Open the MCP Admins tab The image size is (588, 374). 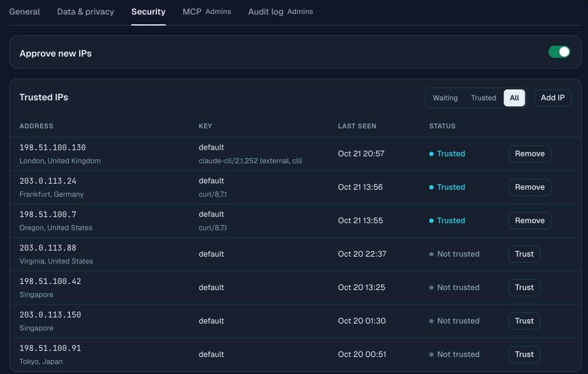207,12
